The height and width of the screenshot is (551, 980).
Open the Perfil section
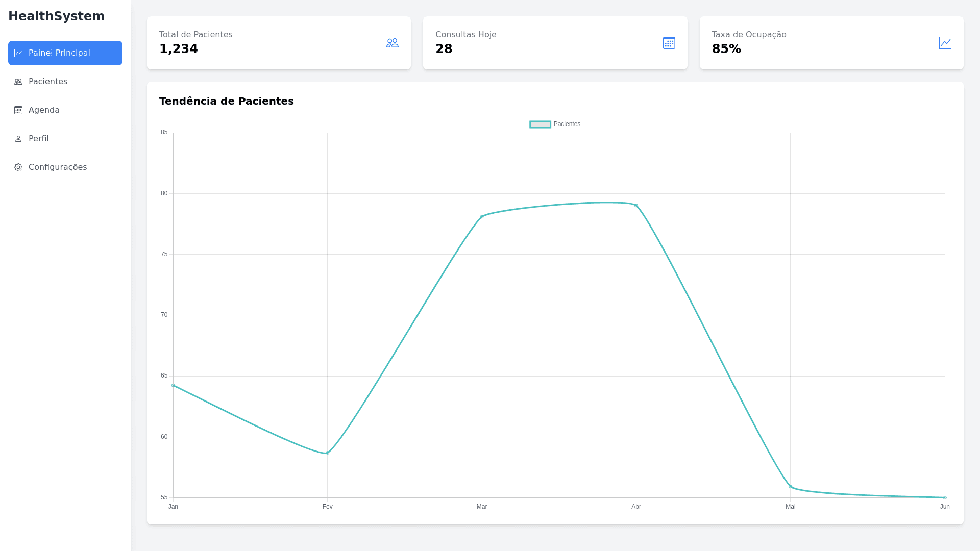click(x=39, y=139)
